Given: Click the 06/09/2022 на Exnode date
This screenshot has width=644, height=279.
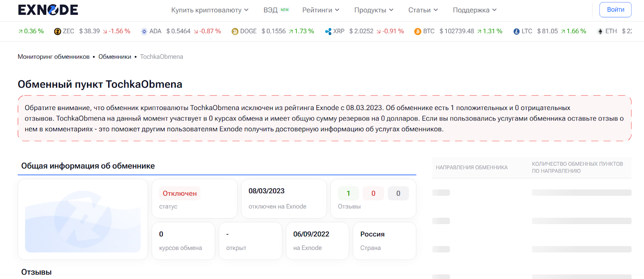Looking at the screenshot, I should pyautogui.click(x=311, y=234).
